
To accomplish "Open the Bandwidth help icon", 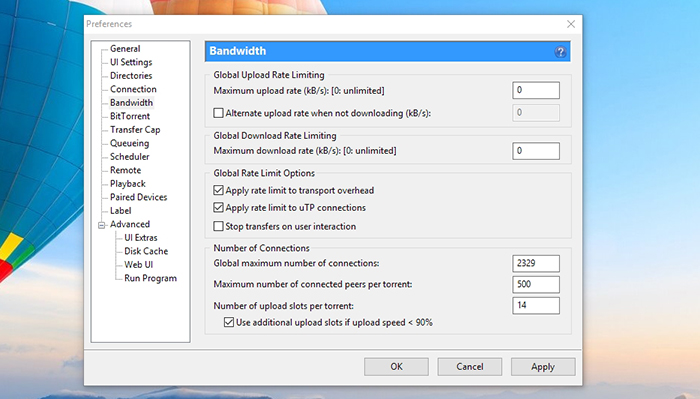I will 560,52.
